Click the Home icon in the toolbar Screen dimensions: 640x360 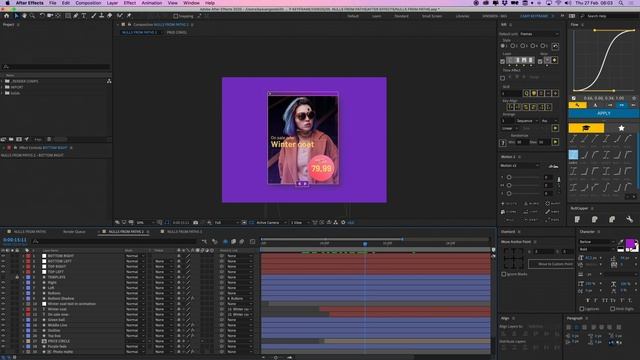(x=6, y=16)
